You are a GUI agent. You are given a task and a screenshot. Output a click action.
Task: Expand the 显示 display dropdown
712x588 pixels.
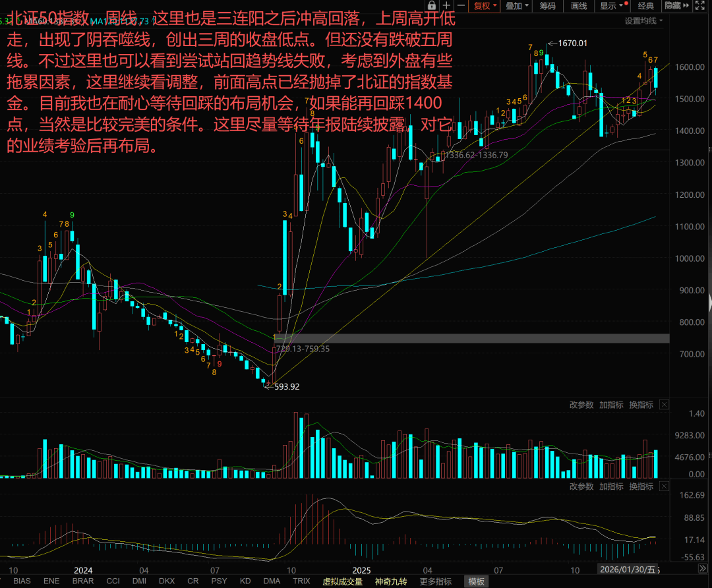(x=612, y=6)
